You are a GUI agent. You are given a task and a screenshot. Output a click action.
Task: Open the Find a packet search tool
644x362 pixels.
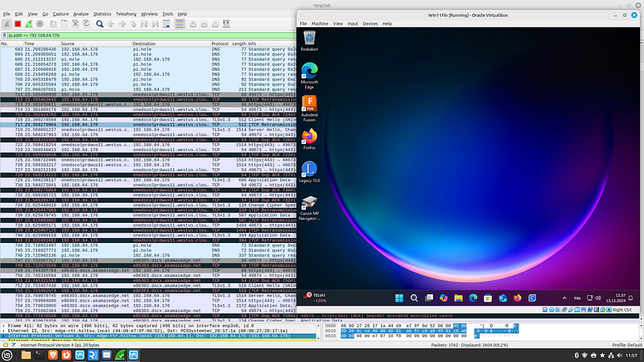[x=99, y=24]
